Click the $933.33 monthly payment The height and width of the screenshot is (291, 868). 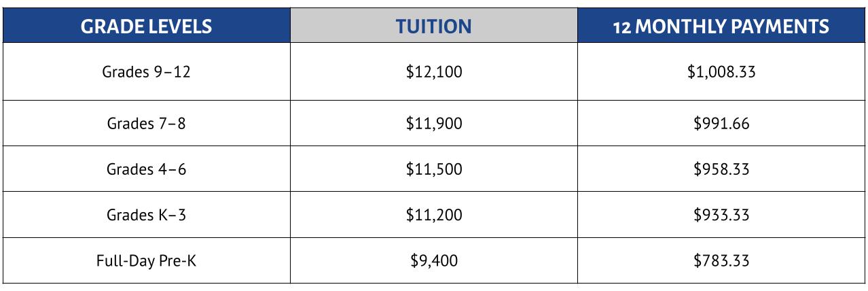pyautogui.click(x=721, y=215)
